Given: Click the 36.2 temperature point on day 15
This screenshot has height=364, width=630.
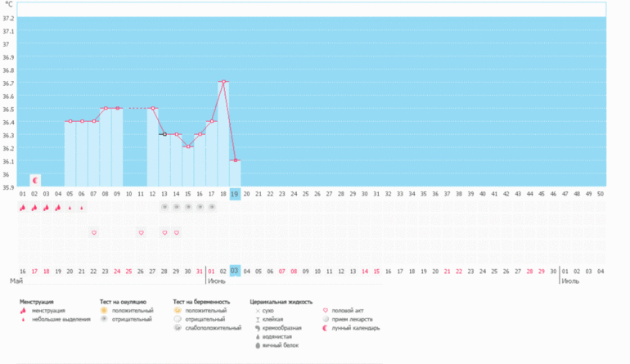Looking at the screenshot, I should pyautogui.click(x=188, y=147).
